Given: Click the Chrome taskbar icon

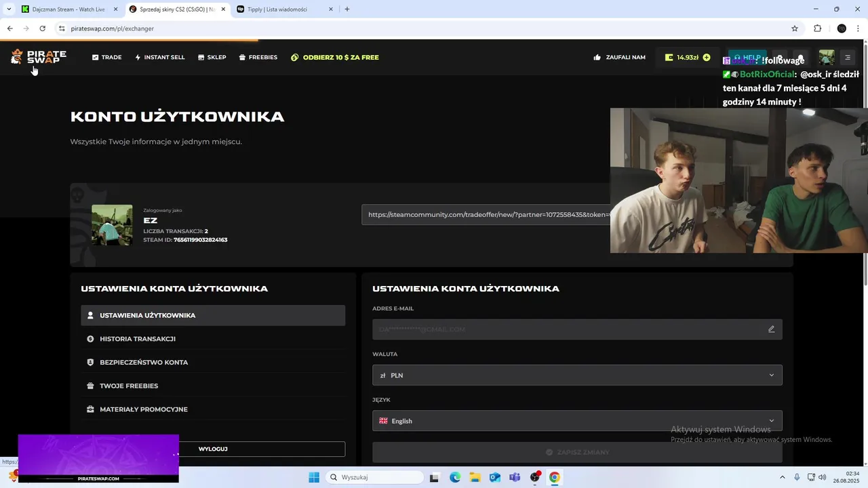Looking at the screenshot, I should click(x=555, y=477).
